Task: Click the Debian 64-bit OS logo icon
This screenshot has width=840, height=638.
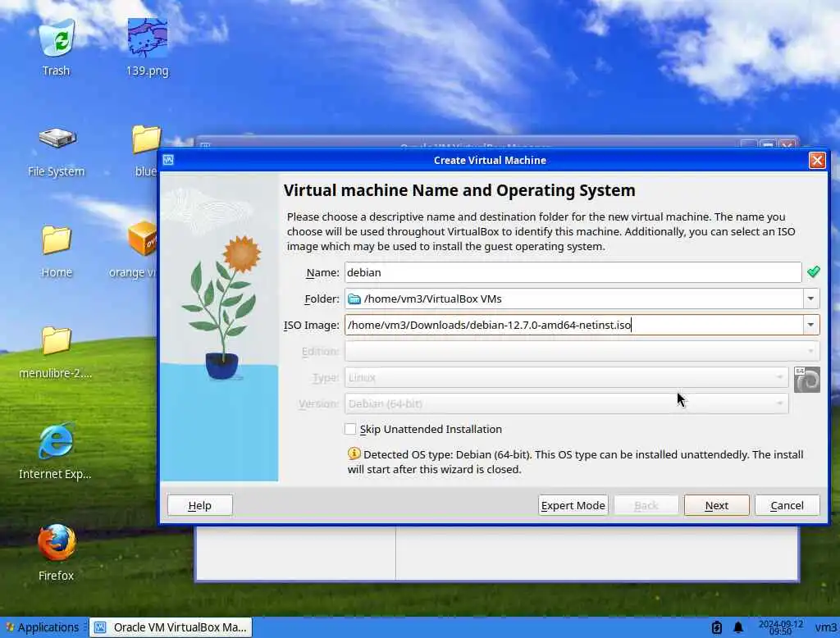Action: [807, 380]
